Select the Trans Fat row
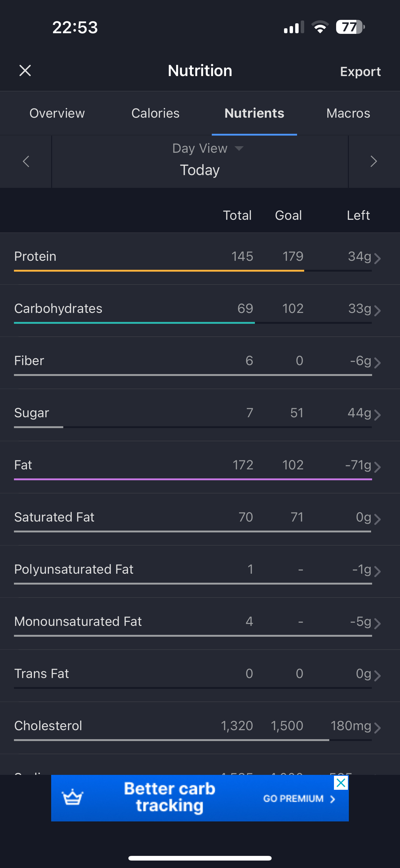Viewport: 400px width, 868px height. point(200,676)
